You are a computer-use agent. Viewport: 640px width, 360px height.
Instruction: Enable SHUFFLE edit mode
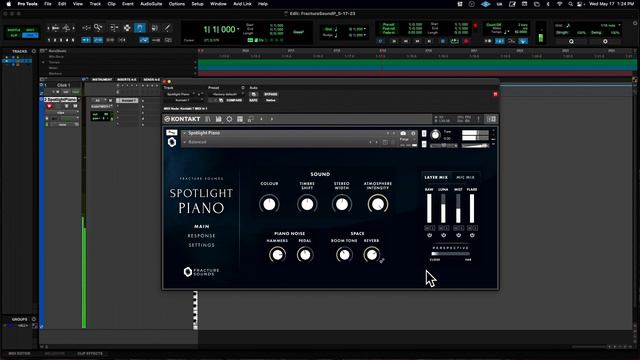coord(14,30)
